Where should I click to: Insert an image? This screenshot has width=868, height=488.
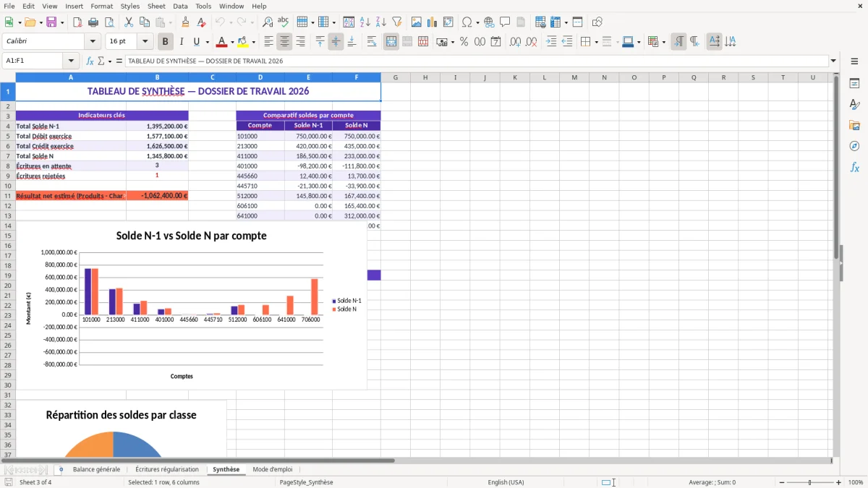point(417,22)
